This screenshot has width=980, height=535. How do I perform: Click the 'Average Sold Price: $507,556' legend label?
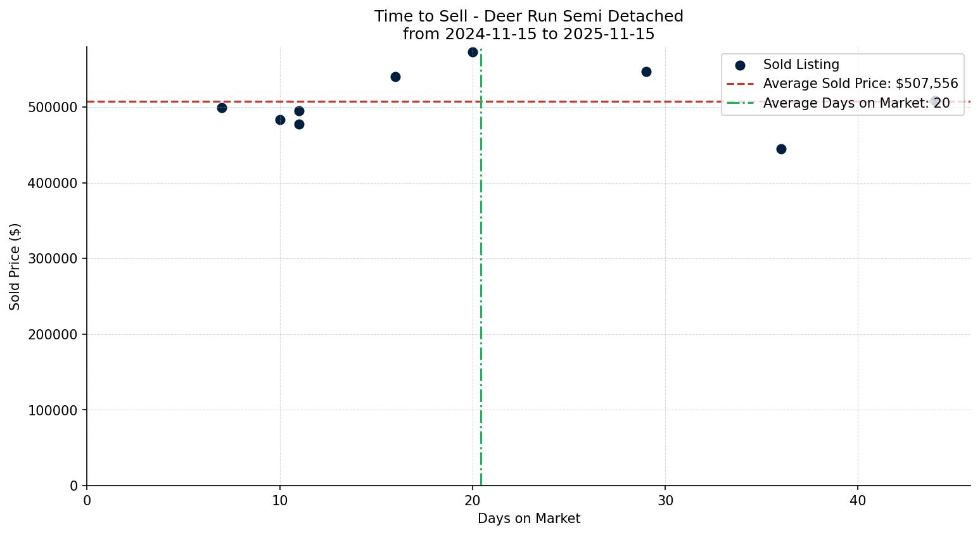coord(860,84)
